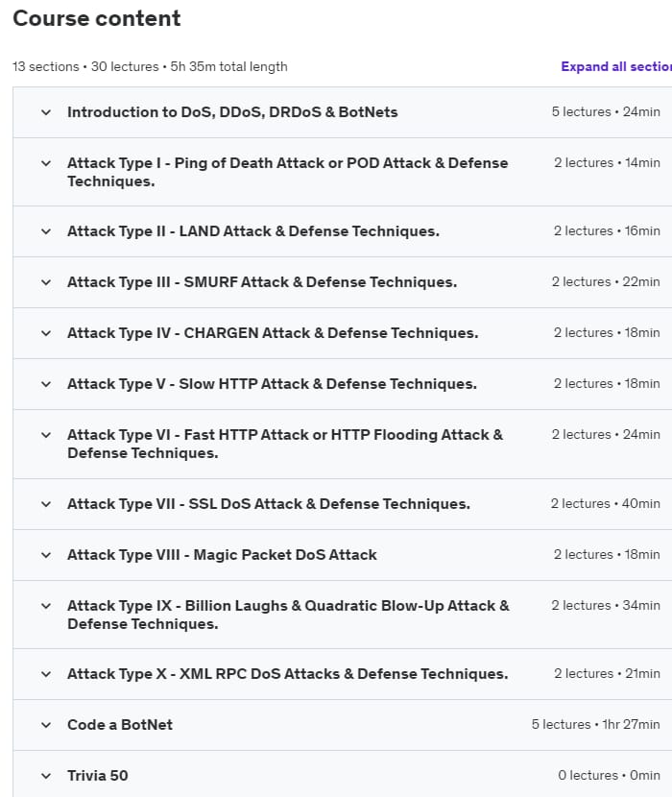The height and width of the screenshot is (797, 672).
Task: Open Attack Type VII SSL DoS Attack title
Action: point(269,504)
